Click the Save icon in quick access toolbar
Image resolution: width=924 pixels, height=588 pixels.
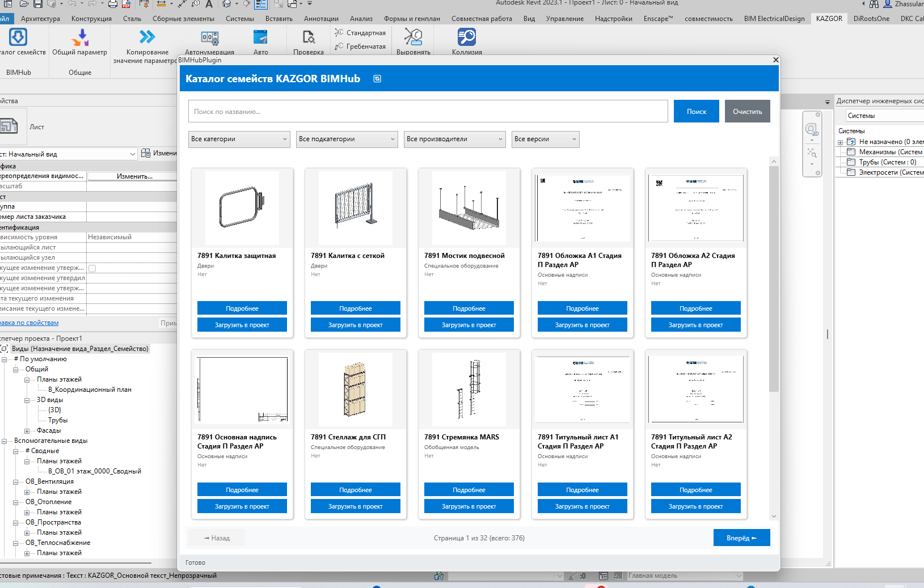[37, 4]
